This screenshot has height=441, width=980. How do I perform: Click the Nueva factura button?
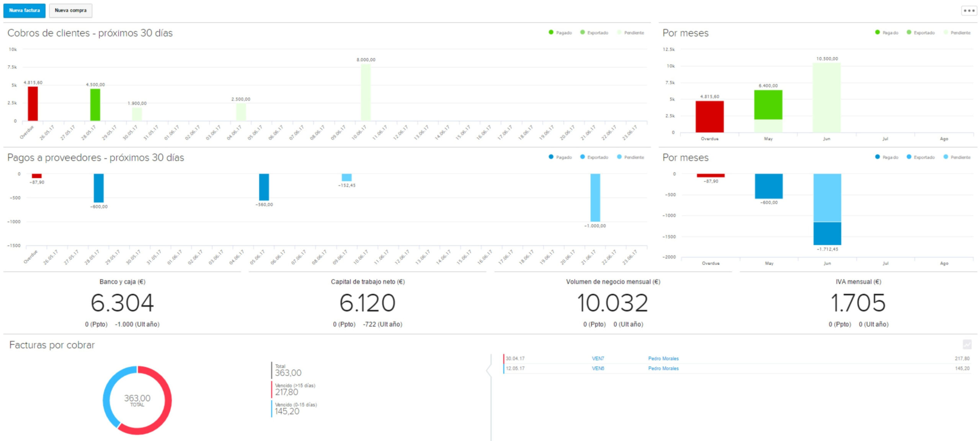24,11
